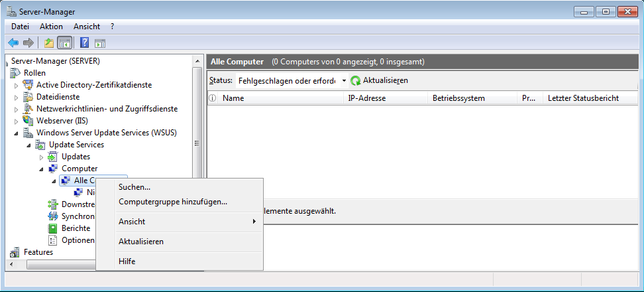Click the Up one level folder icon
644x292 pixels.
[x=49, y=42]
